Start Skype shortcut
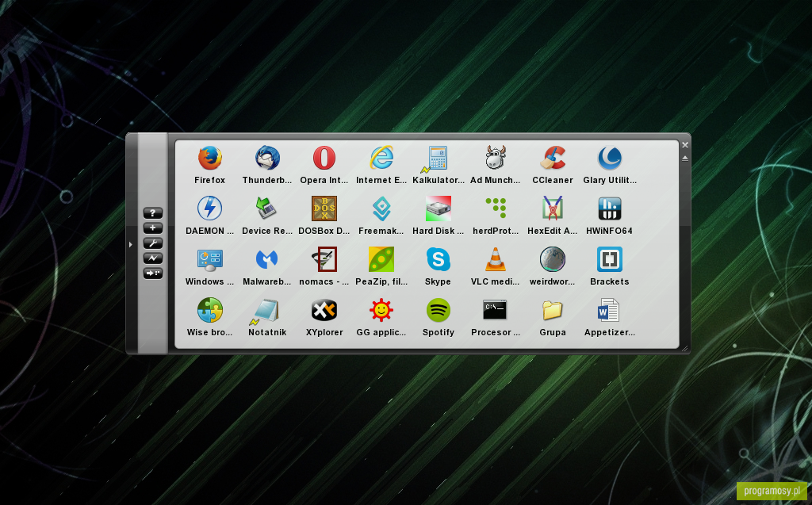The height and width of the screenshot is (505, 812). [x=438, y=259]
